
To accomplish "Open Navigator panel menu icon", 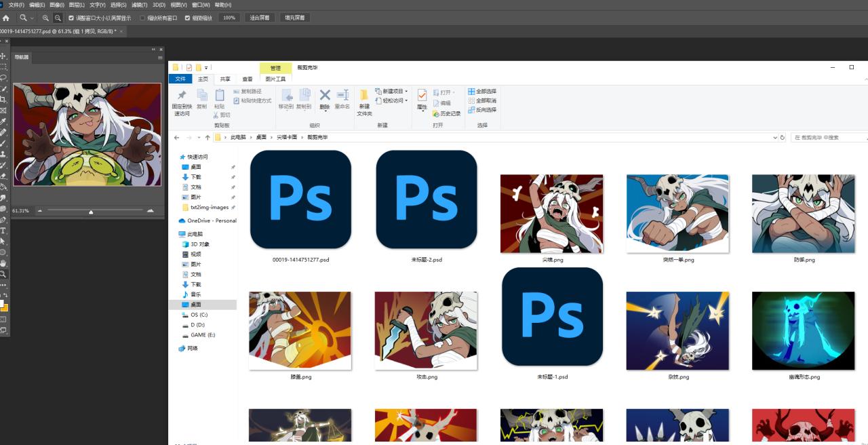I will [x=160, y=57].
